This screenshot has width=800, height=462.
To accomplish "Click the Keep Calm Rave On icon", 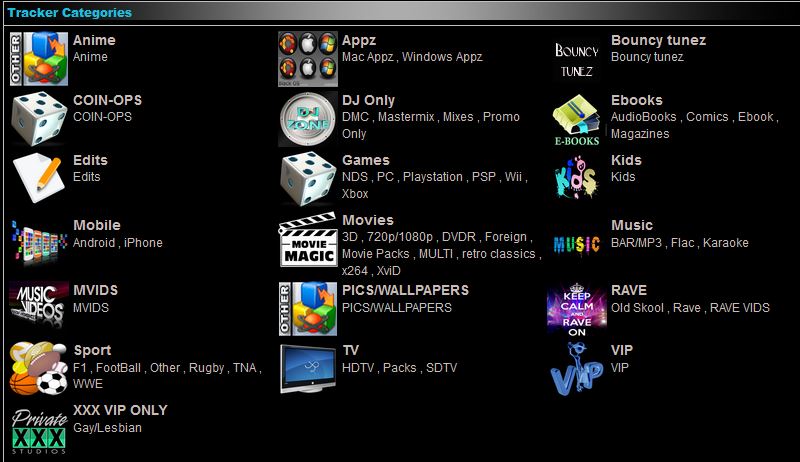I will tap(577, 309).
